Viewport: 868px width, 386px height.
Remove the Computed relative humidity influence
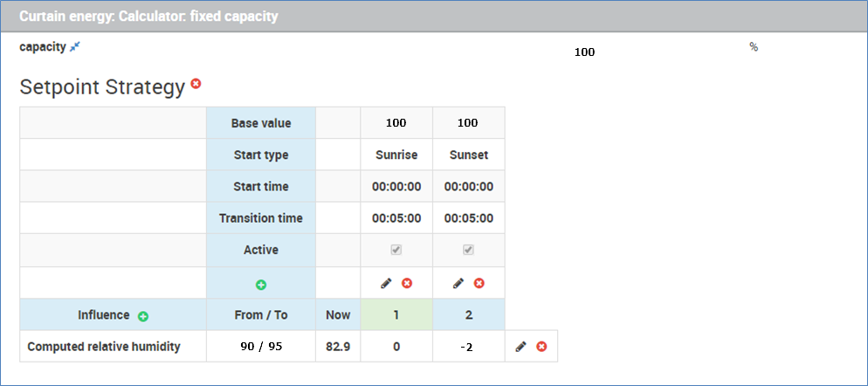coord(541,347)
